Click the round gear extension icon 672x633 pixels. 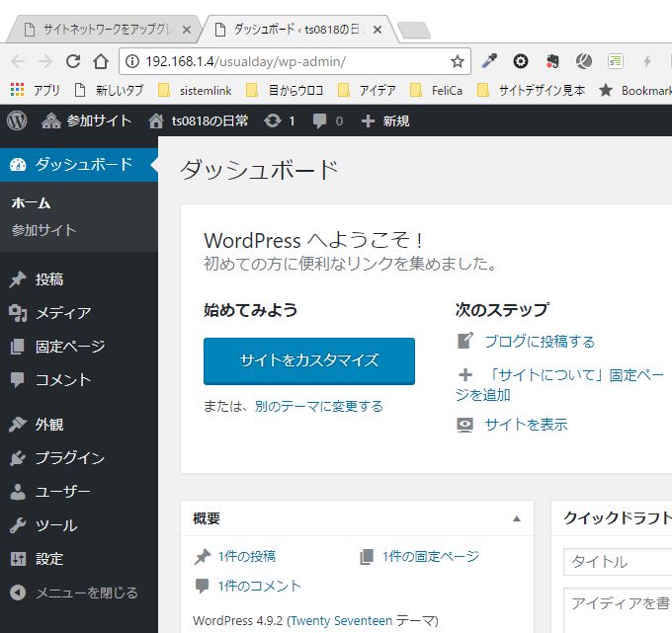(520, 61)
